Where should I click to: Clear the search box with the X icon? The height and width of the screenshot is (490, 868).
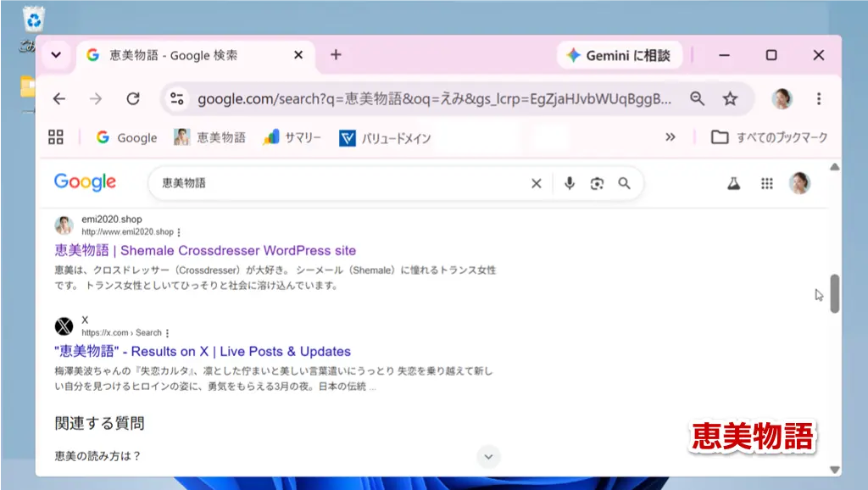tap(536, 183)
